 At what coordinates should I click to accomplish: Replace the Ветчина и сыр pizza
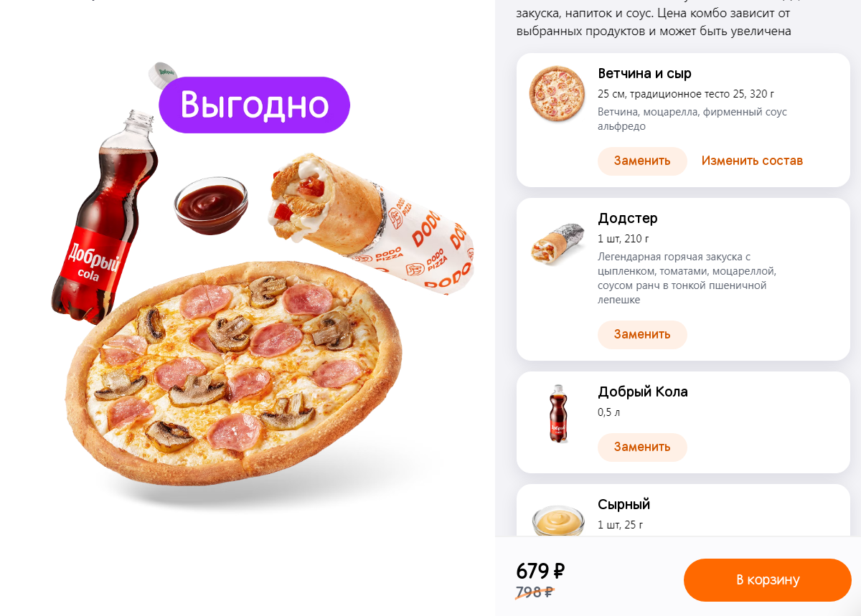pos(642,161)
